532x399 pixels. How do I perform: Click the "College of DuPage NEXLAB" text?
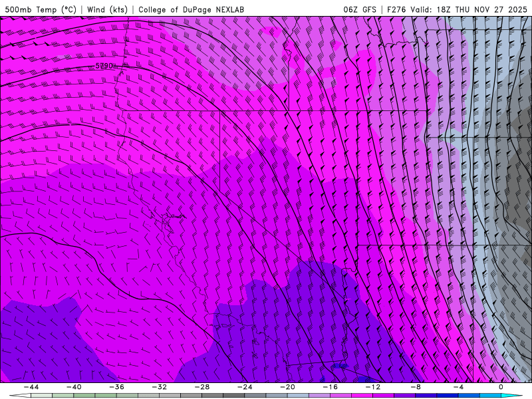[x=191, y=9]
